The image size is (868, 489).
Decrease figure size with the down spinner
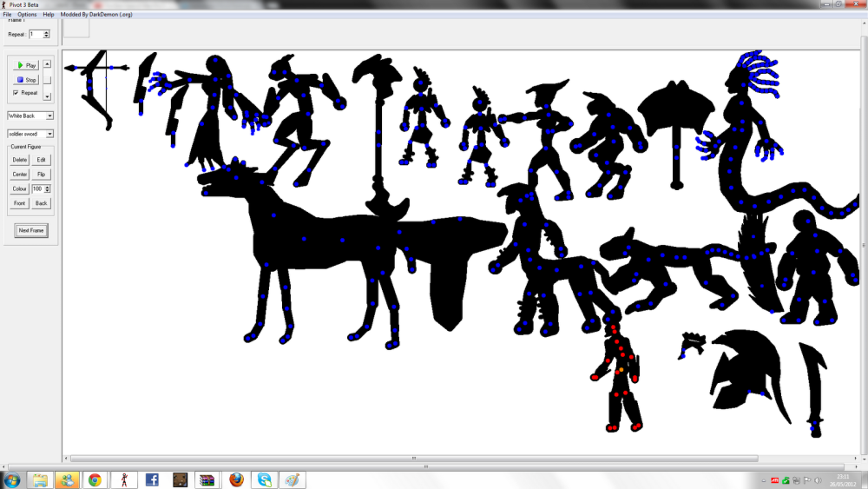48,191
